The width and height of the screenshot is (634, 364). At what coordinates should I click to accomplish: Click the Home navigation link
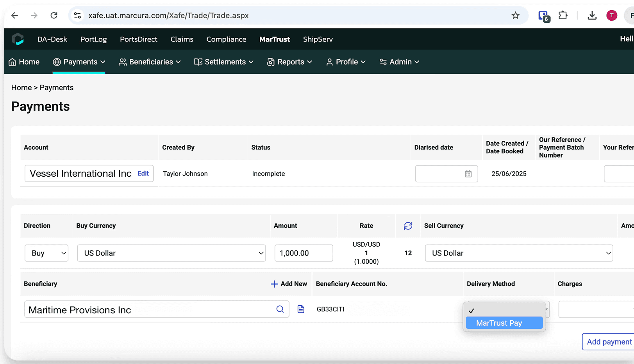pos(24,62)
